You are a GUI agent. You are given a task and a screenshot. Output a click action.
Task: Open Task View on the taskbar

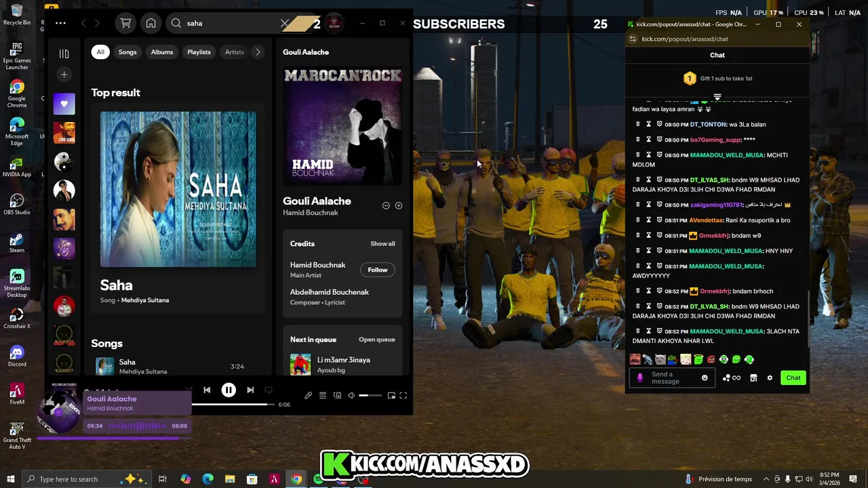coord(163,479)
